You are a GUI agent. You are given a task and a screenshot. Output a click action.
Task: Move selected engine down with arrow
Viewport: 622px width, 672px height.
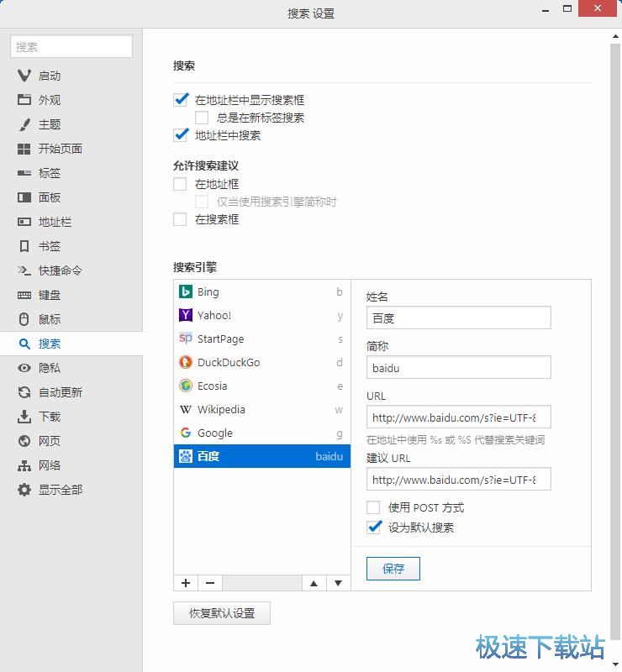(x=338, y=583)
